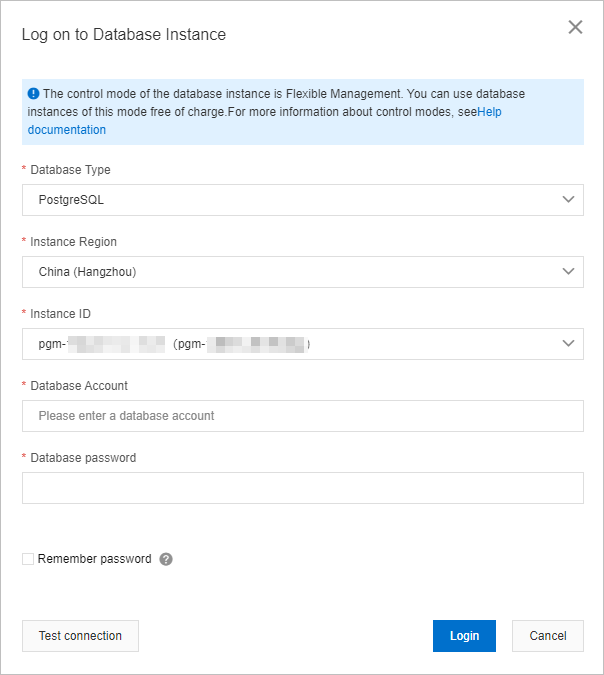
Task: Focus the Database Account input field
Action: (302, 416)
